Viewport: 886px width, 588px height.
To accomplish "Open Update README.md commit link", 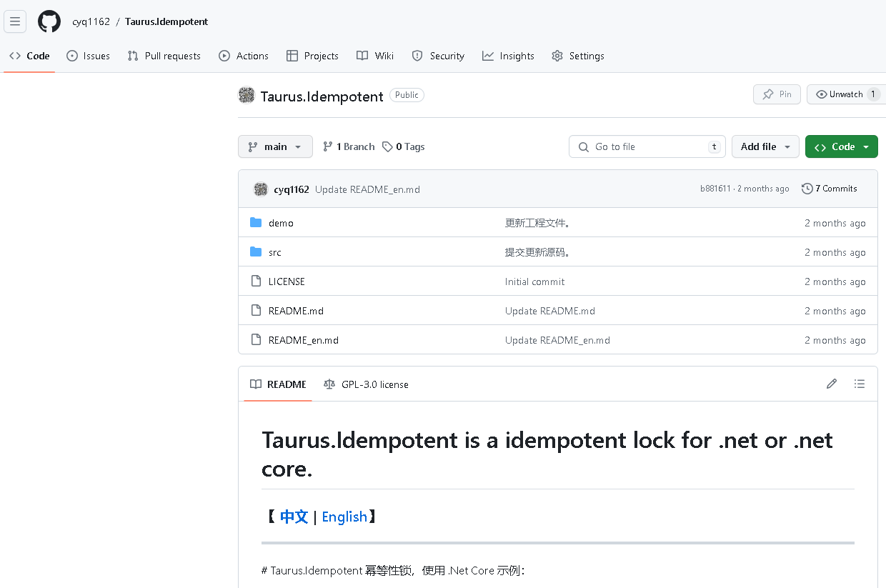I will (550, 311).
